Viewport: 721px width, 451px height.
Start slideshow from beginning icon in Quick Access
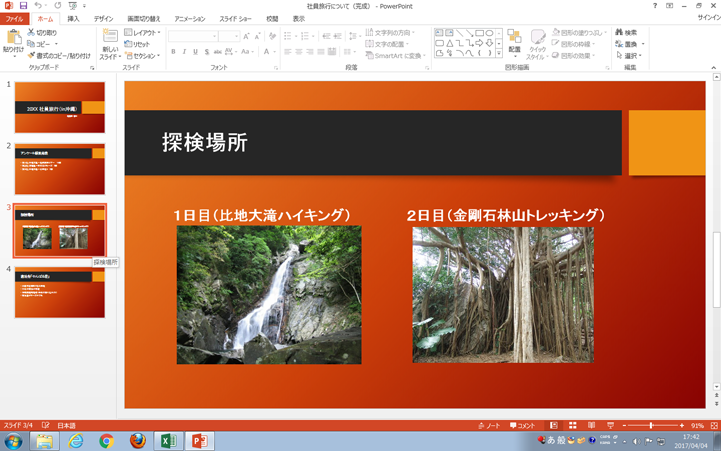click(x=73, y=6)
